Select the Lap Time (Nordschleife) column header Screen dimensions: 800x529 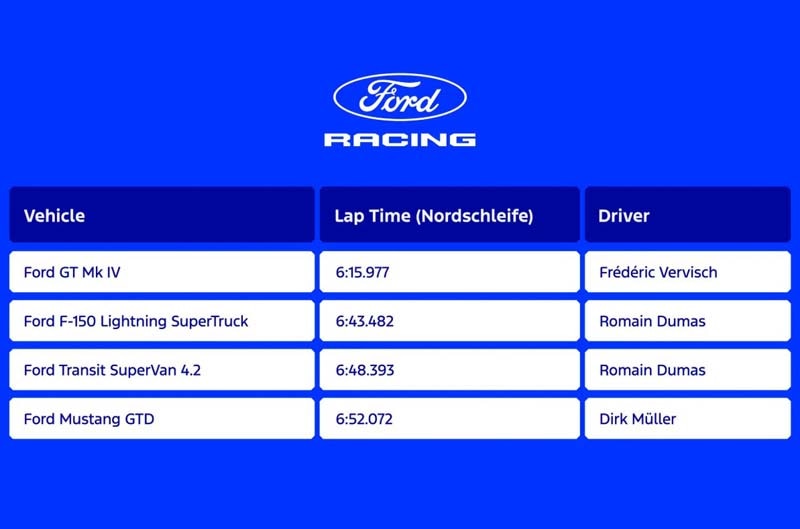click(434, 215)
